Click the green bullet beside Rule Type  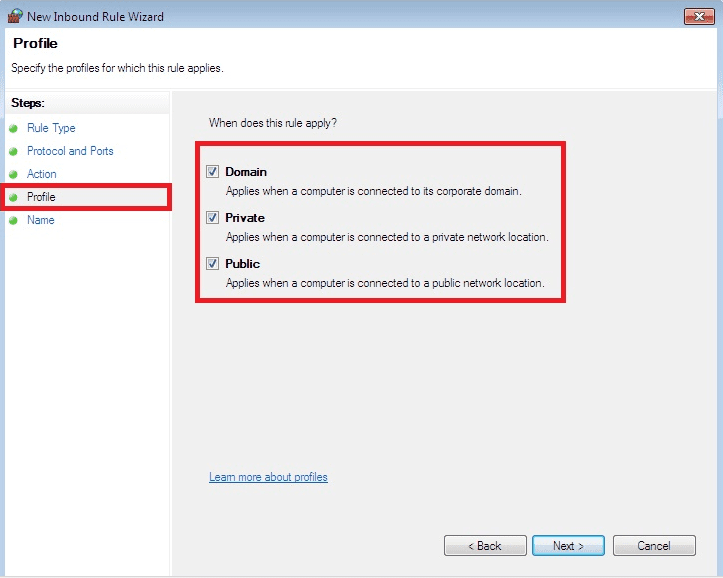coord(14,129)
